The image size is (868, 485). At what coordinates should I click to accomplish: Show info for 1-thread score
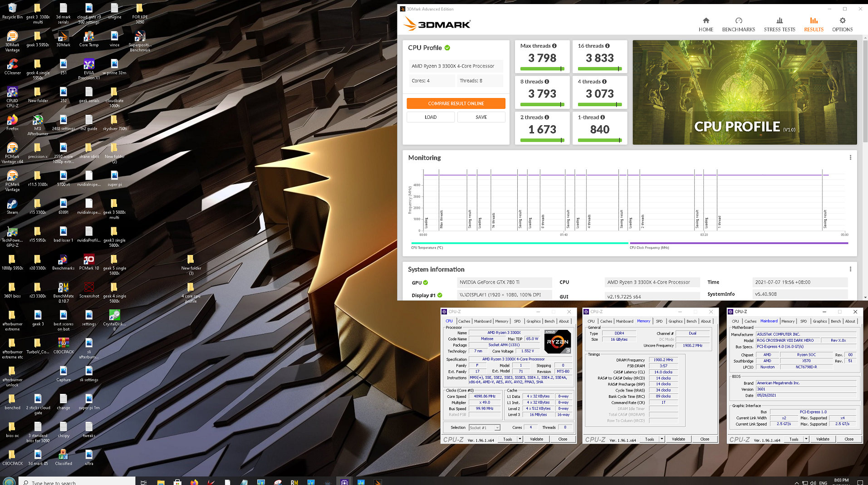point(603,118)
